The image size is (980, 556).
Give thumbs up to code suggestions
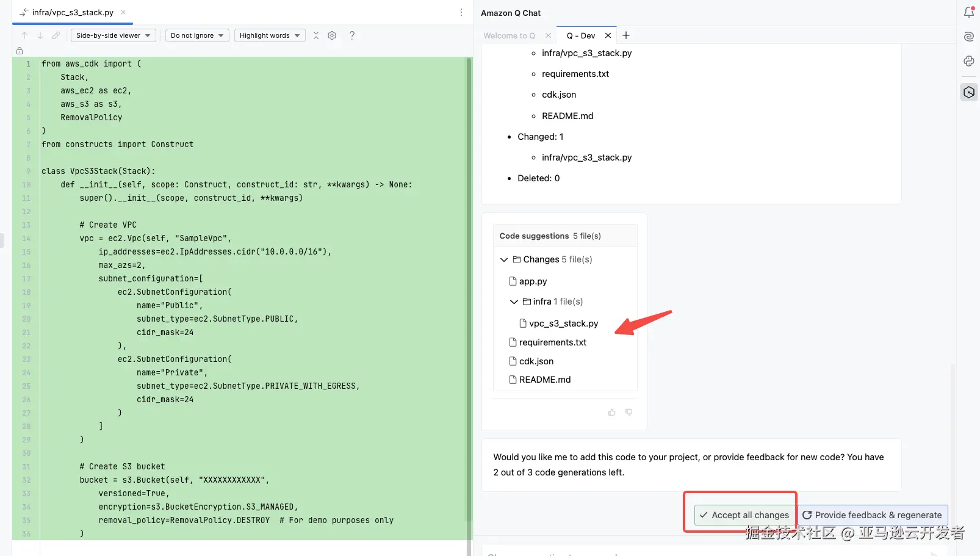[x=612, y=413]
